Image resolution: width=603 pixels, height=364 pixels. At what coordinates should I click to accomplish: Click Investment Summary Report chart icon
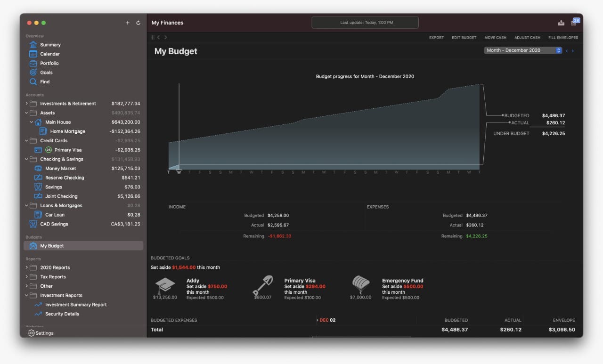(x=38, y=305)
